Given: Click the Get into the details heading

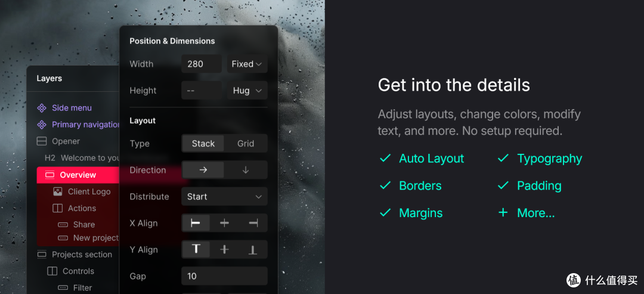Looking at the screenshot, I should [x=454, y=85].
